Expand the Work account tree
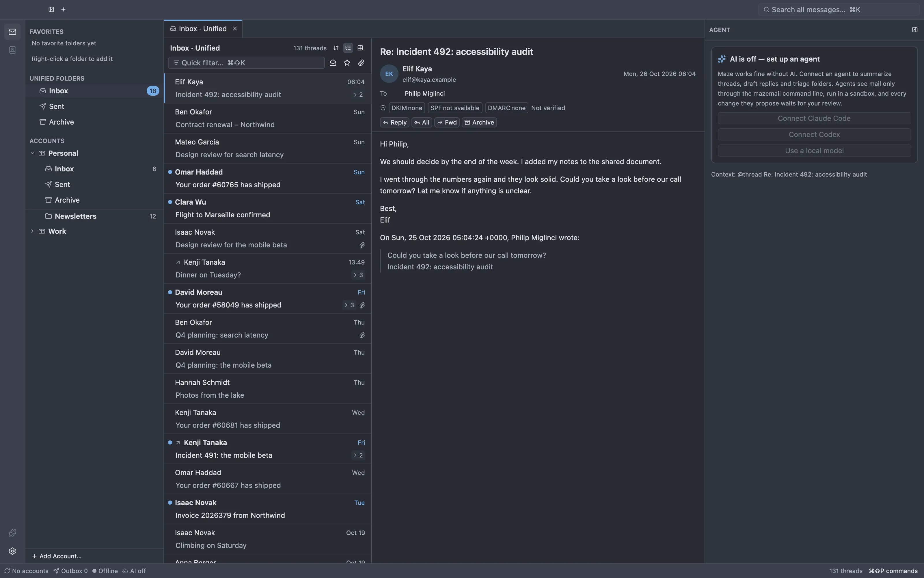Viewport: 924px width, 578px height. (32, 231)
